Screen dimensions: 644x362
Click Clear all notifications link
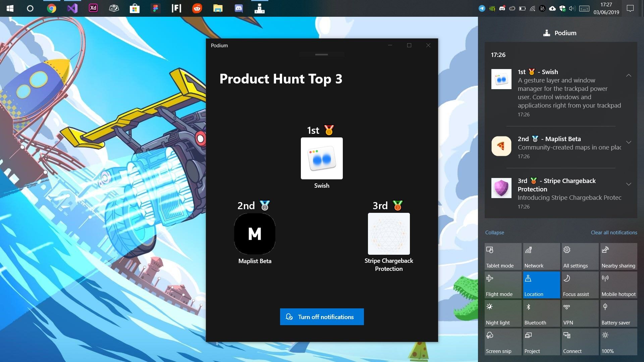(613, 233)
